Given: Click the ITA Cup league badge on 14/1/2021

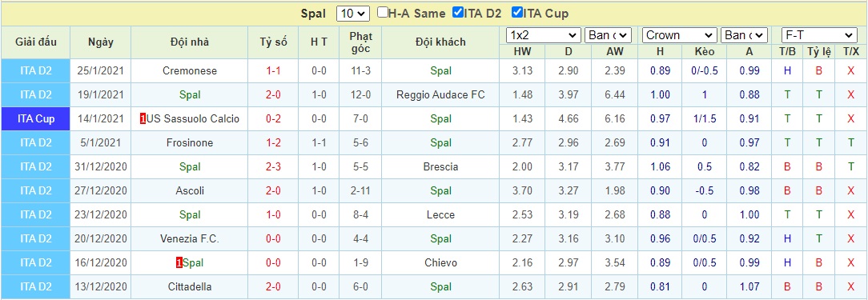Looking at the screenshot, I should [36, 119].
